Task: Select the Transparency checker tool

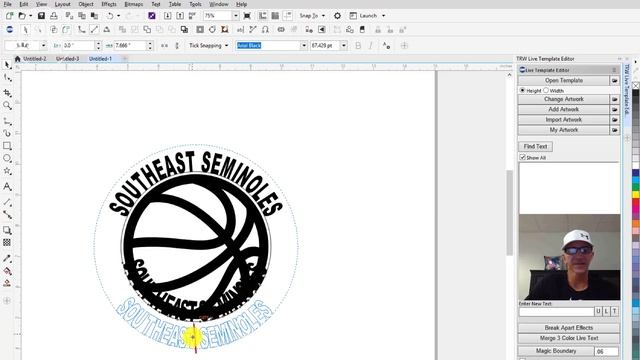Action: coord(7,242)
